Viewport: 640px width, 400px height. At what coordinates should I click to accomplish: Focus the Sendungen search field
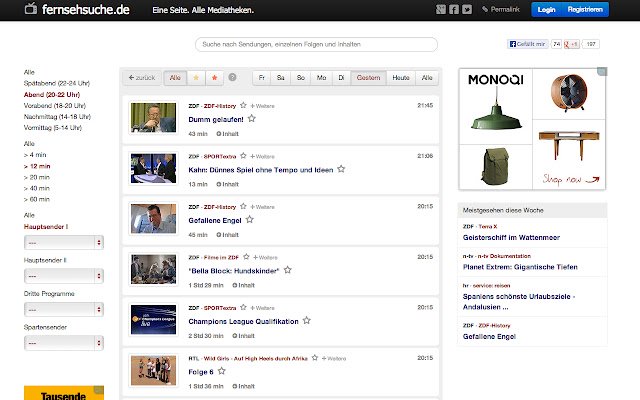pyautogui.click(x=316, y=44)
